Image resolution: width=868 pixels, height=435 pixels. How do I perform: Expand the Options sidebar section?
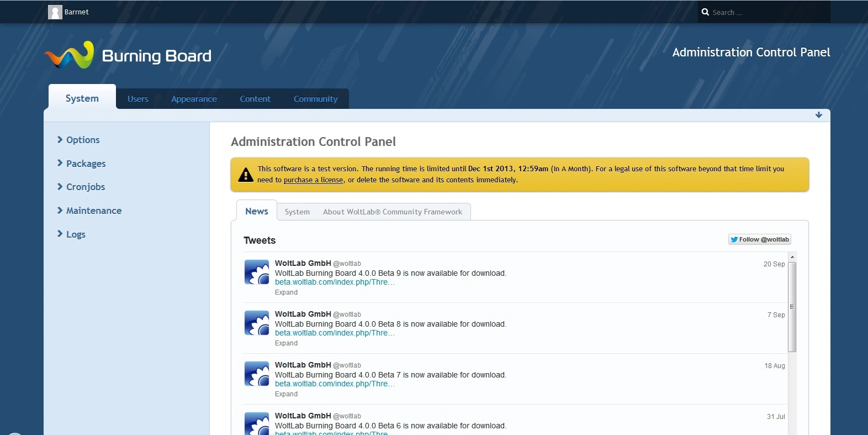(x=78, y=140)
